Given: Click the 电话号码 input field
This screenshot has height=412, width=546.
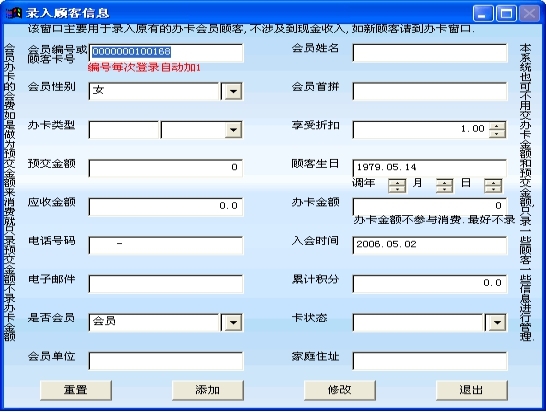Looking at the screenshot, I should click(x=166, y=246).
